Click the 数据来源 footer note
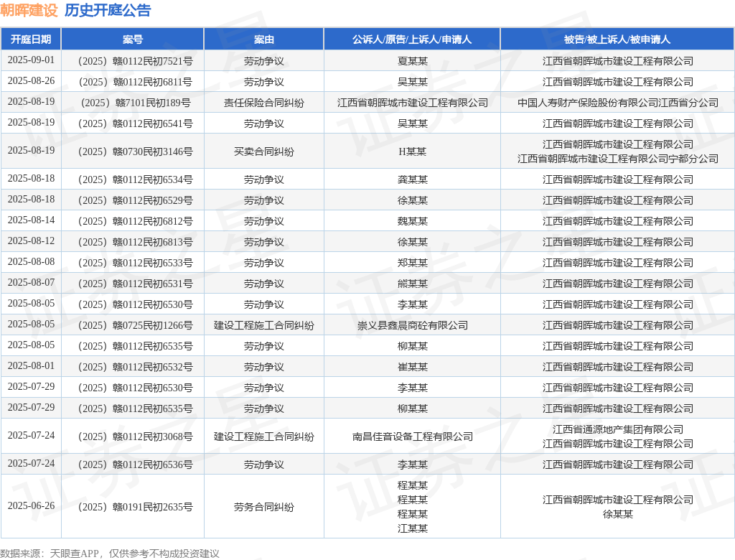Image resolution: width=735 pixels, height=560 pixels. pos(110,554)
